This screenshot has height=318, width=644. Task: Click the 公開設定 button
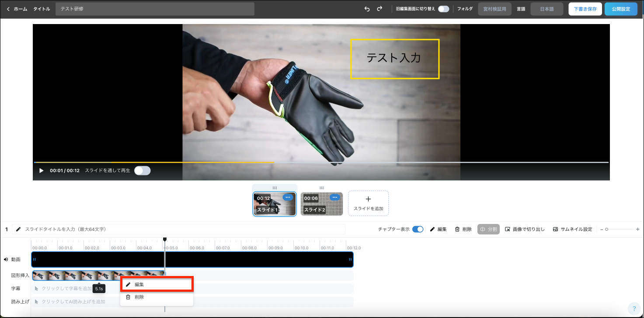click(x=621, y=9)
